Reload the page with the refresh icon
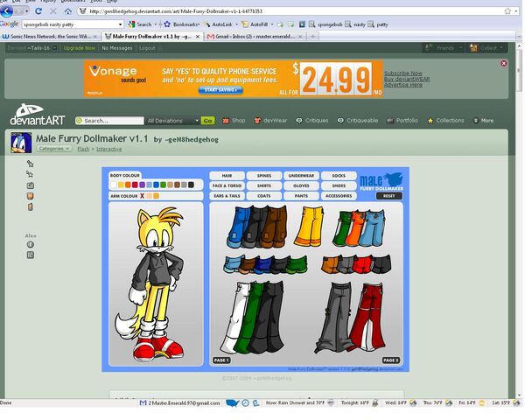The image size is (525, 420). [x=38, y=11]
